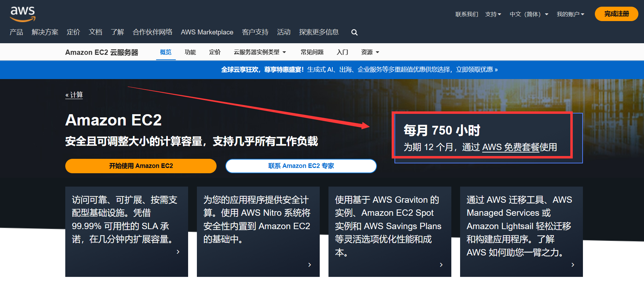Viewport: 644px width, 292px height.
Task: Open the 活动 menu
Action: (x=284, y=32)
